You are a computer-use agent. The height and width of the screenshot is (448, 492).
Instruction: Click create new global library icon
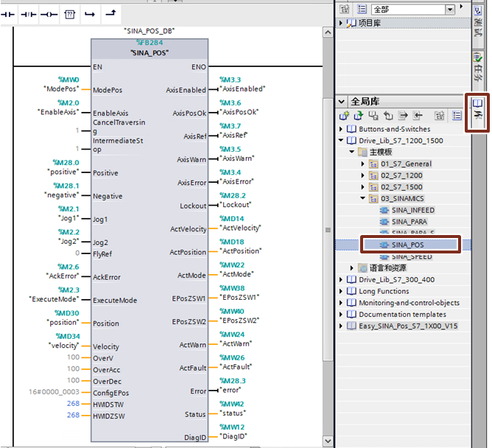(344, 116)
